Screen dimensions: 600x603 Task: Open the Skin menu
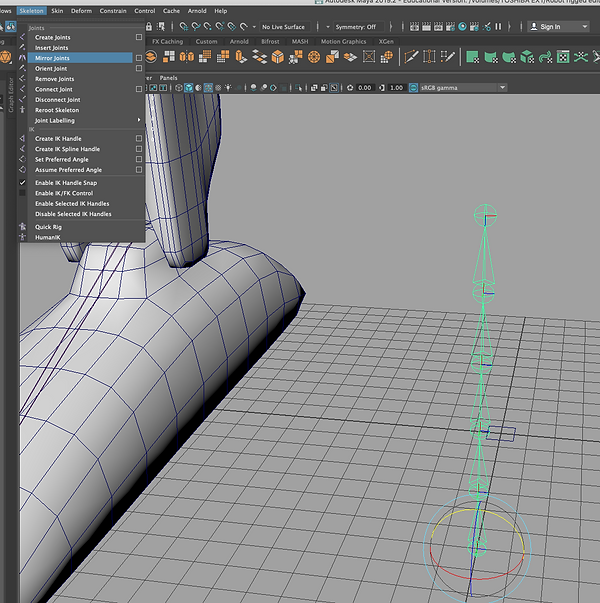(x=57, y=11)
